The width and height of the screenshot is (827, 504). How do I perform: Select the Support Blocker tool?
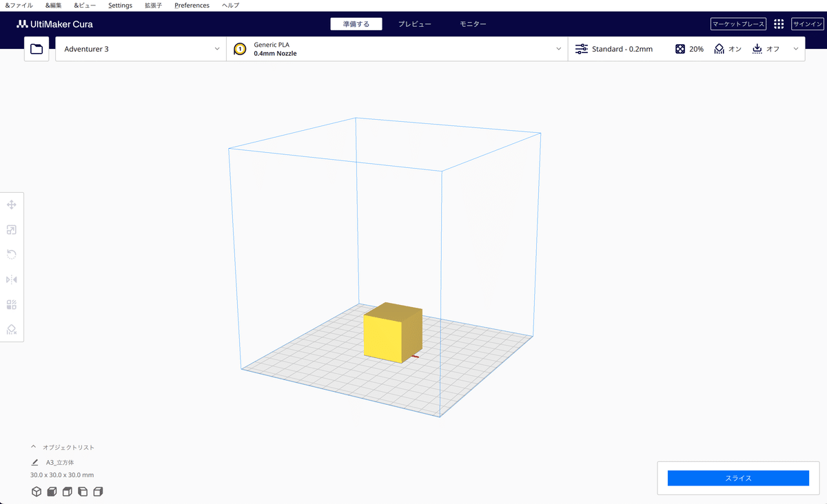pyautogui.click(x=12, y=328)
